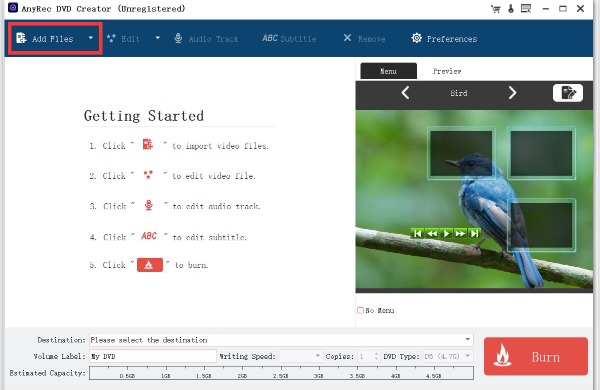Click red burn icon in step 5
This screenshot has height=390, width=600.
point(150,265)
